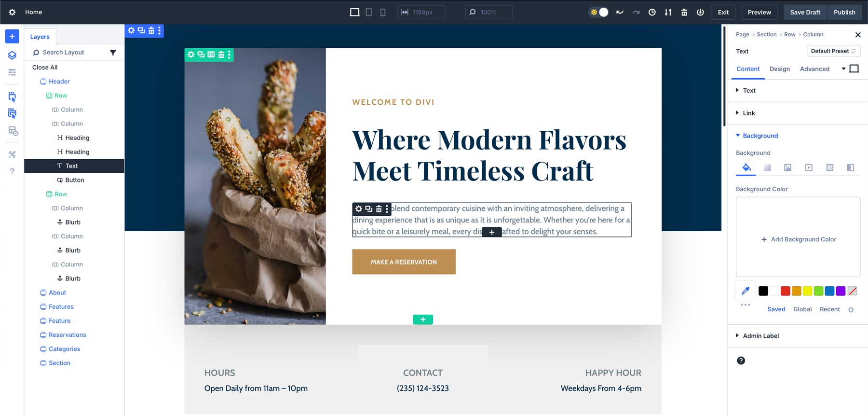The height and width of the screenshot is (416, 868).
Task: Switch to phone view icon
Action: [x=383, y=12]
